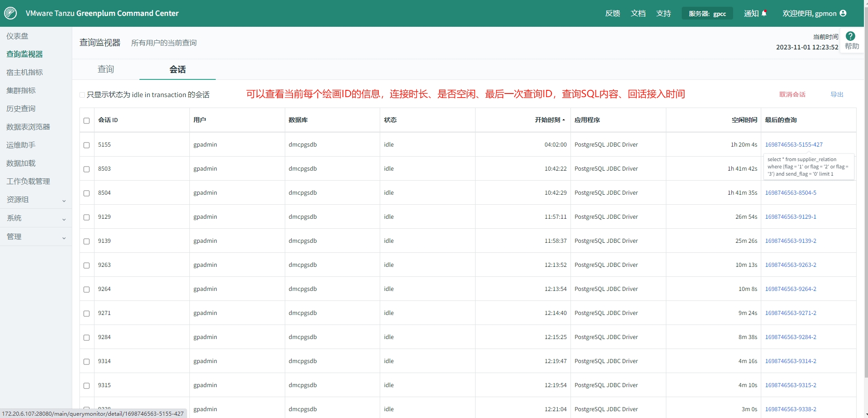868x418 pixels.
Task: Open 数据表浏览器 in the sidebar
Action: 28,127
